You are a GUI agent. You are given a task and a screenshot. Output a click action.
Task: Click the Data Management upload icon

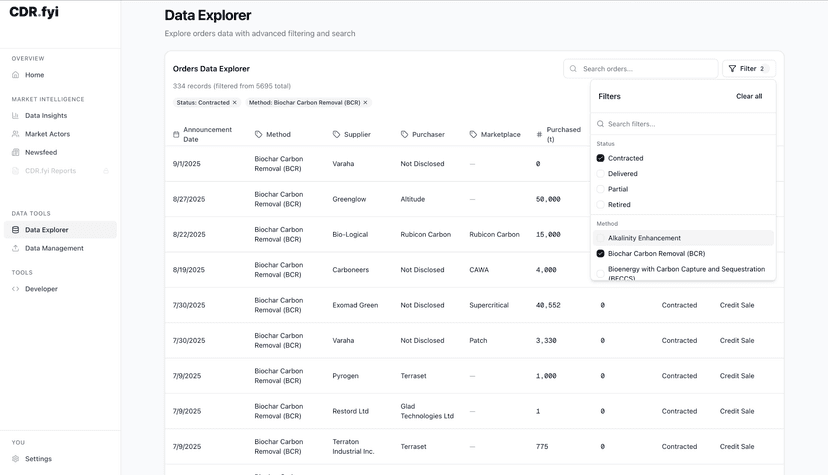[x=15, y=249]
